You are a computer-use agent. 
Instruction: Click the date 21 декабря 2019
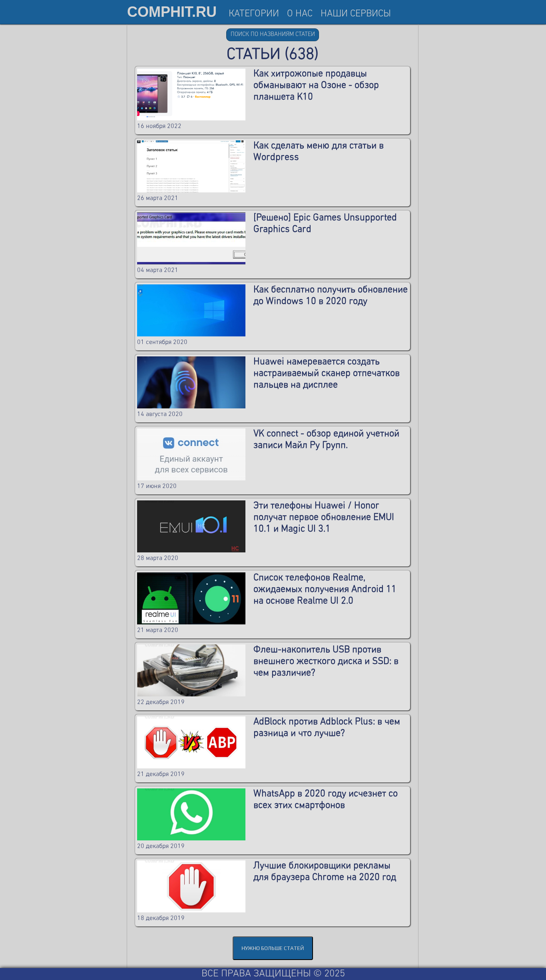(x=161, y=774)
